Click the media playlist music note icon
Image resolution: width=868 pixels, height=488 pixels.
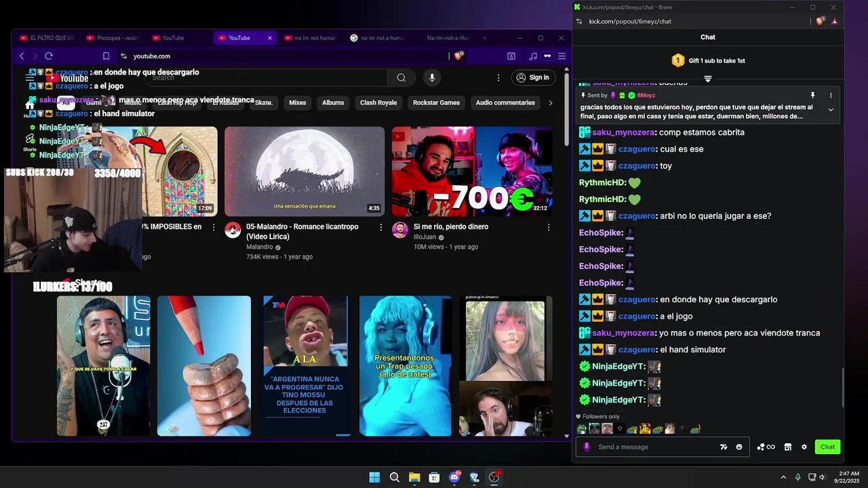pos(533,56)
